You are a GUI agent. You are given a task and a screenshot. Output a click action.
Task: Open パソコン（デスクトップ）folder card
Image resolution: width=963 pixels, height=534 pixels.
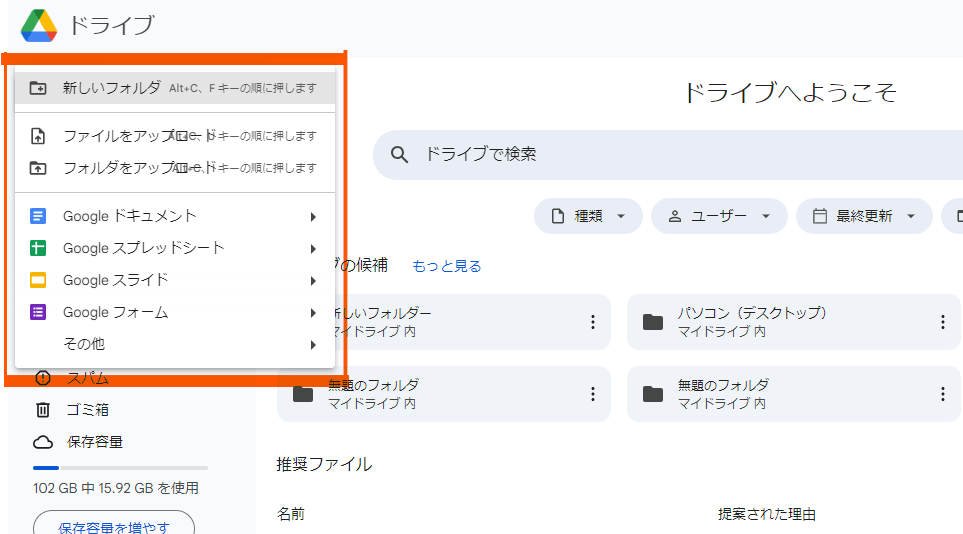[x=793, y=322]
